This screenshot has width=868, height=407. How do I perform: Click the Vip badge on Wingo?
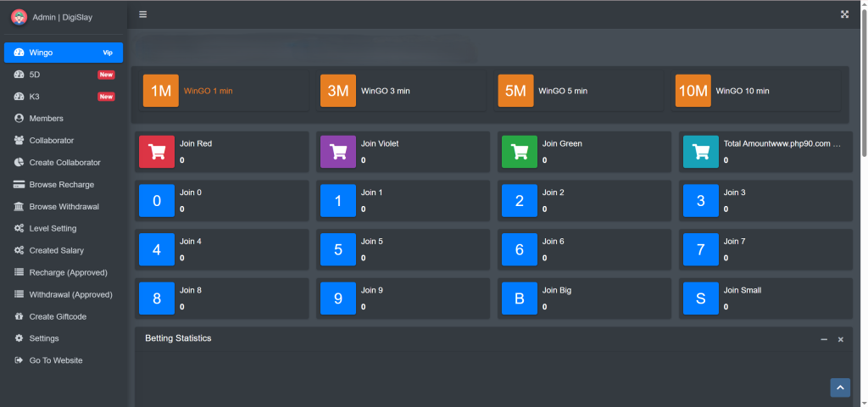point(108,53)
